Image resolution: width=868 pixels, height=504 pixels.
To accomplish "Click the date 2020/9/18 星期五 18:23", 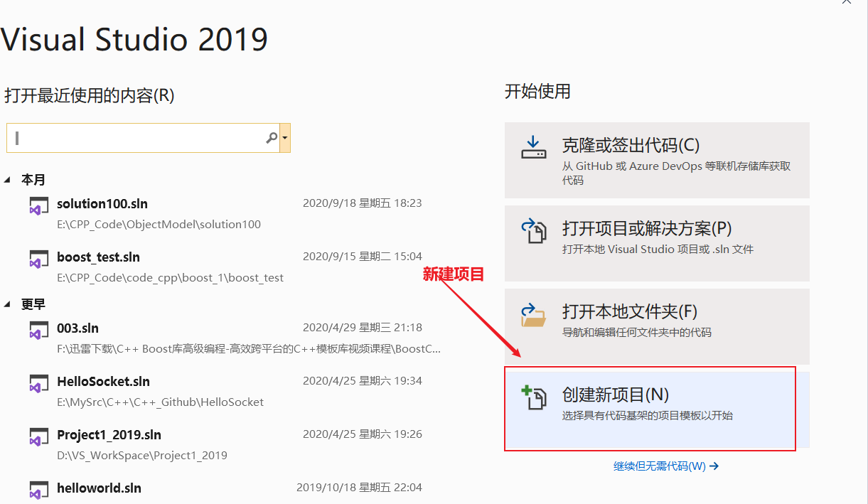I will [x=363, y=203].
